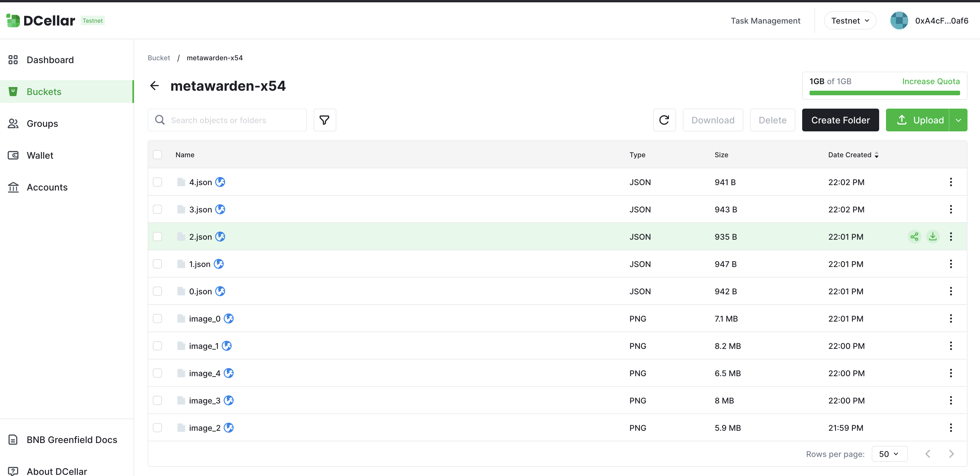Screen dimensions: 980x476
Task: Expand the Testnet network dropdown
Action: pos(850,20)
